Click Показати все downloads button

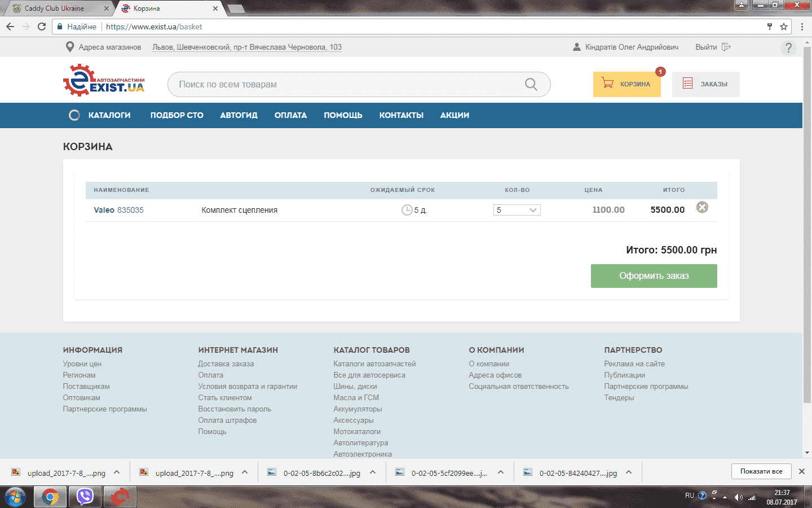point(761,471)
